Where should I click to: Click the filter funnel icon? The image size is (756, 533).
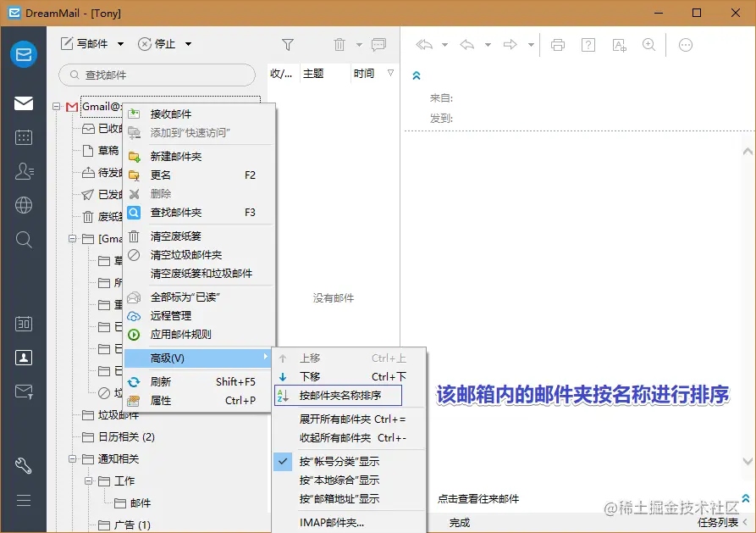(x=288, y=45)
